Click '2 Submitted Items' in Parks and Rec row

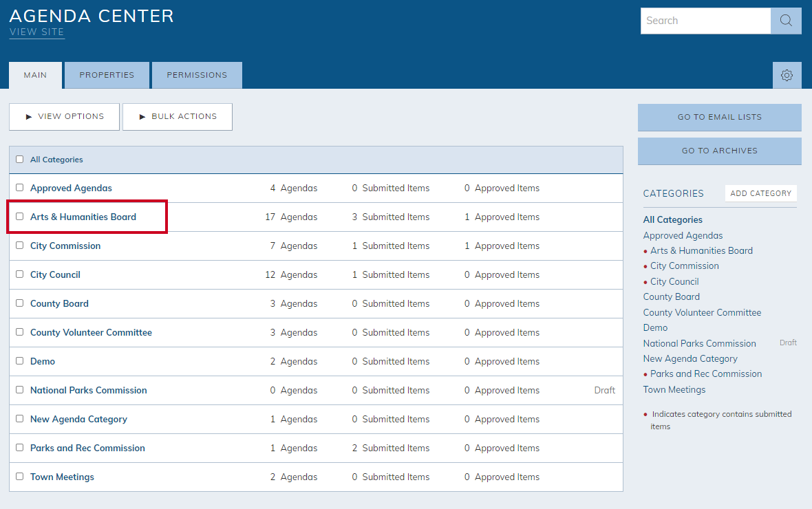pyautogui.click(x=390, y=448)
